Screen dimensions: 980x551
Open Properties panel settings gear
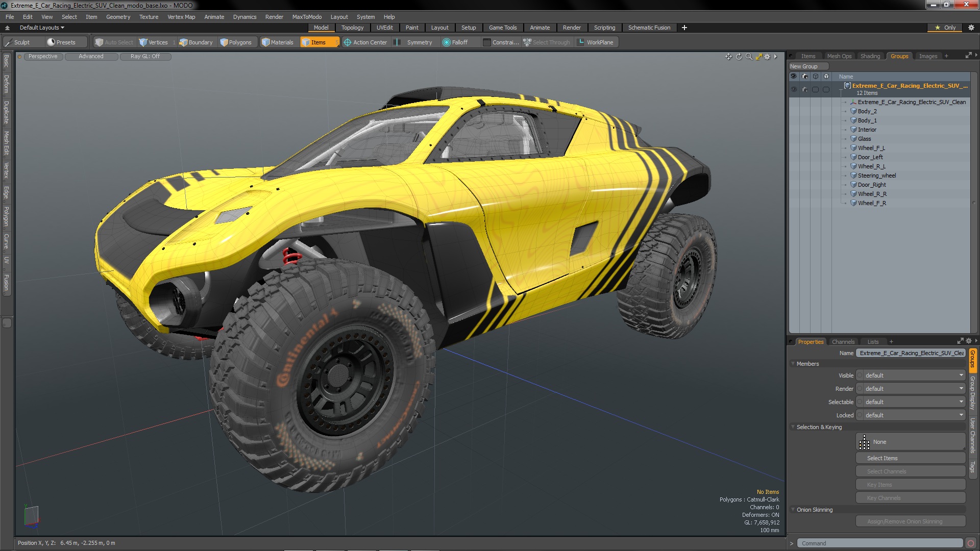pyautogui.click(x=969, y=341)
